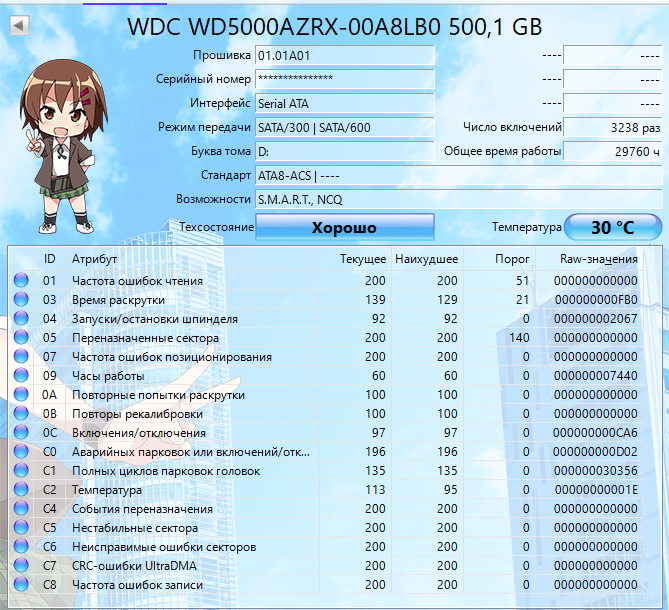The height and width of the screenshot is (610, 669).
Task: Select row Нестабильные сектора
Action: tap(326, 527)
